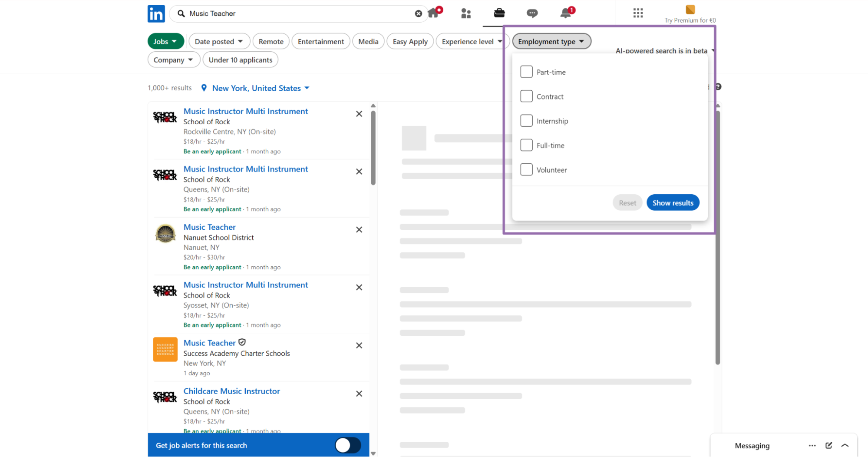Dismiss the first Queens Music Instructor job

[x=359, y=172]
